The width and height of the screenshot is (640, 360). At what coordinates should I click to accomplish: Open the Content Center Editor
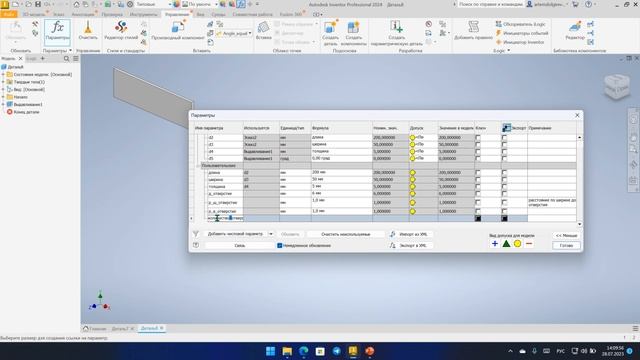pyautogui.click(x=575, y=31)
